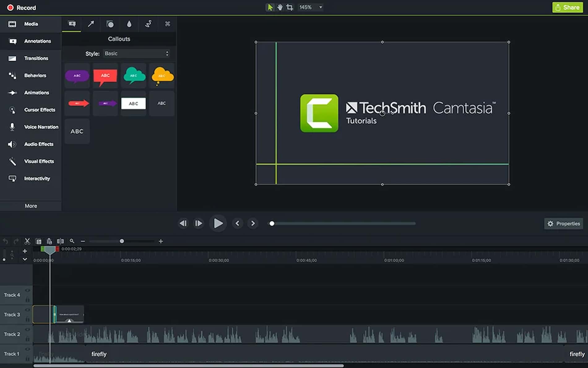
Task: Select the Crop tool in the top toolbar
Action: pyautogui.click(x=289, y=7)
